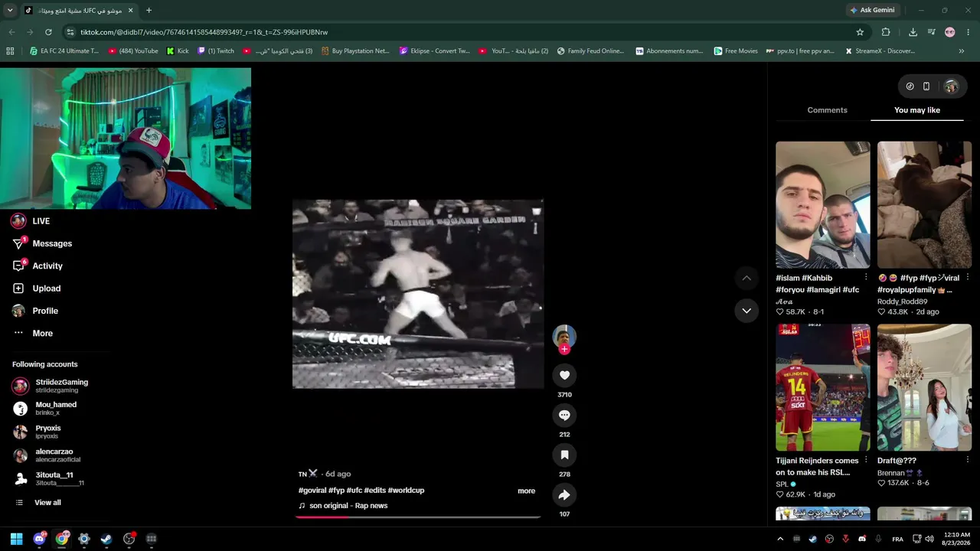The width and height of the screenshot is (980, 551).
Task: Open the #islam #Kahbib recommended video thumbnail
Action: [822, 205]
